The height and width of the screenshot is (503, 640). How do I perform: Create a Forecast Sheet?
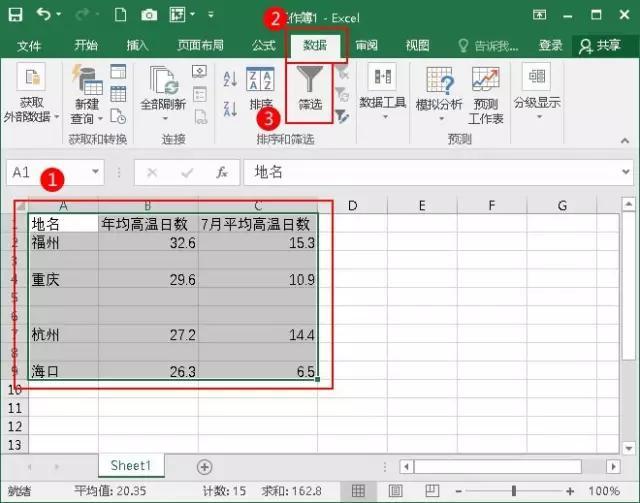[x=486, y=95]
